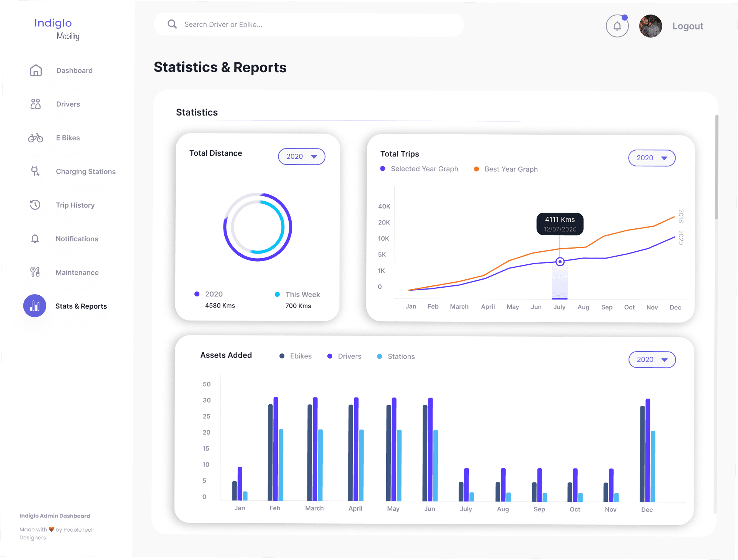The width and height of the screenshot is (738, 560).
Task: Open Maintenance menu item
Action: pos(77,272)
